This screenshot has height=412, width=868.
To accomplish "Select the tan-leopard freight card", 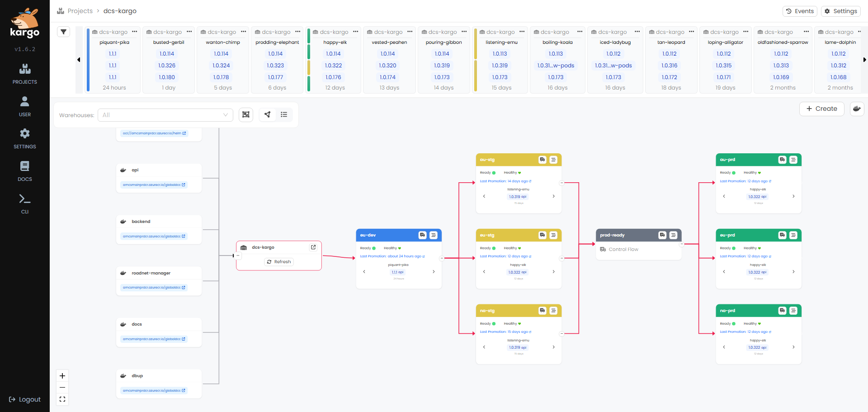I will pyautogui.click(x=671, y=60).
